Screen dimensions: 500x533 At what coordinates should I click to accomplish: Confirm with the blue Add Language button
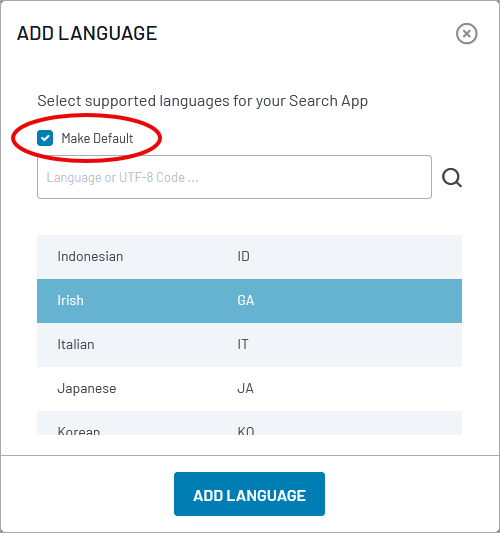coord(249,494)
